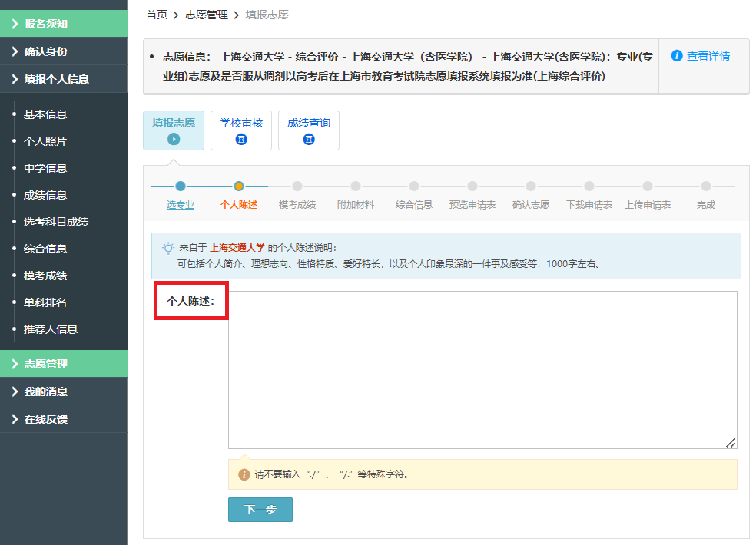Open 成绩信息 in the sidebar

click(45, 195)
